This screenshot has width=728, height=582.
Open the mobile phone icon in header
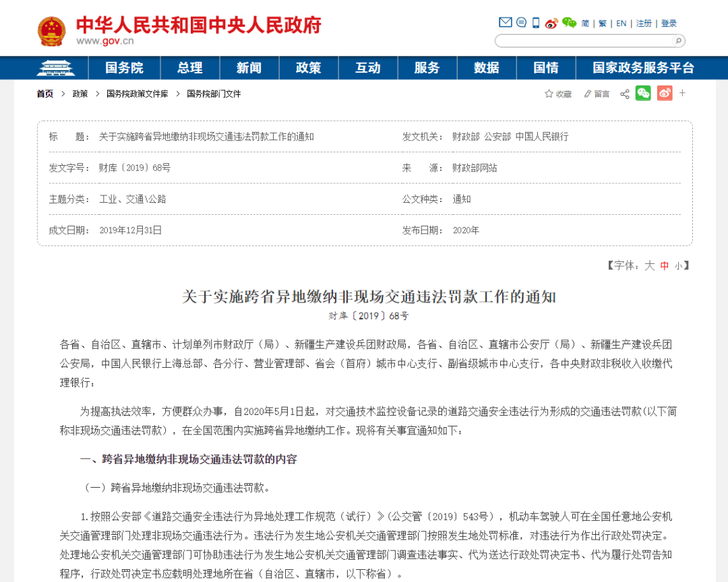[536, 23]
